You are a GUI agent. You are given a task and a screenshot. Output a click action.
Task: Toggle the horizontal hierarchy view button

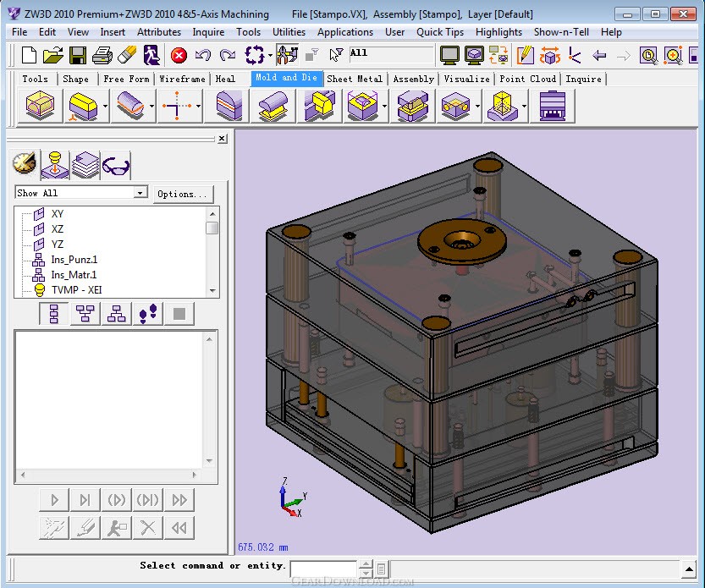[85, 313]
